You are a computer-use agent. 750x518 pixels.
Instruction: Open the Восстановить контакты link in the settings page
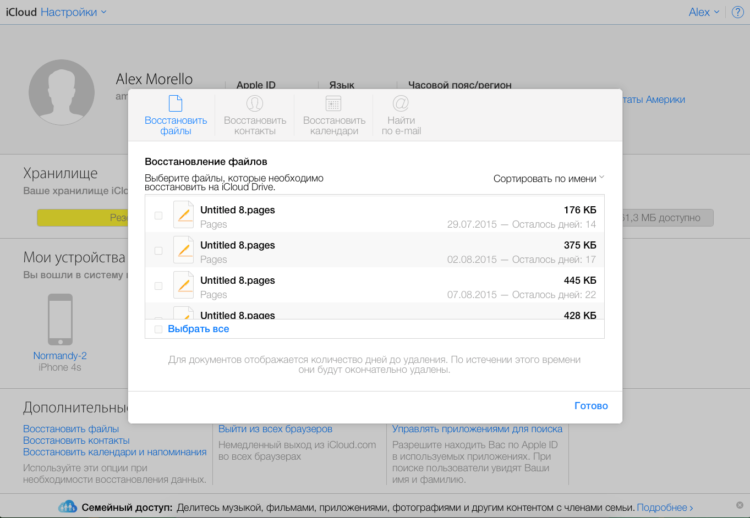tap(76, 441)
